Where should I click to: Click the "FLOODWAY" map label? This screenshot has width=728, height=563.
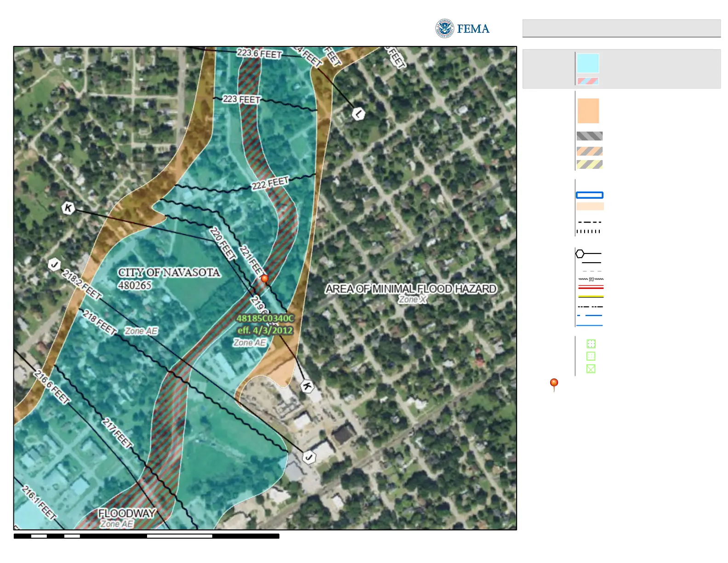click(127, 513)
